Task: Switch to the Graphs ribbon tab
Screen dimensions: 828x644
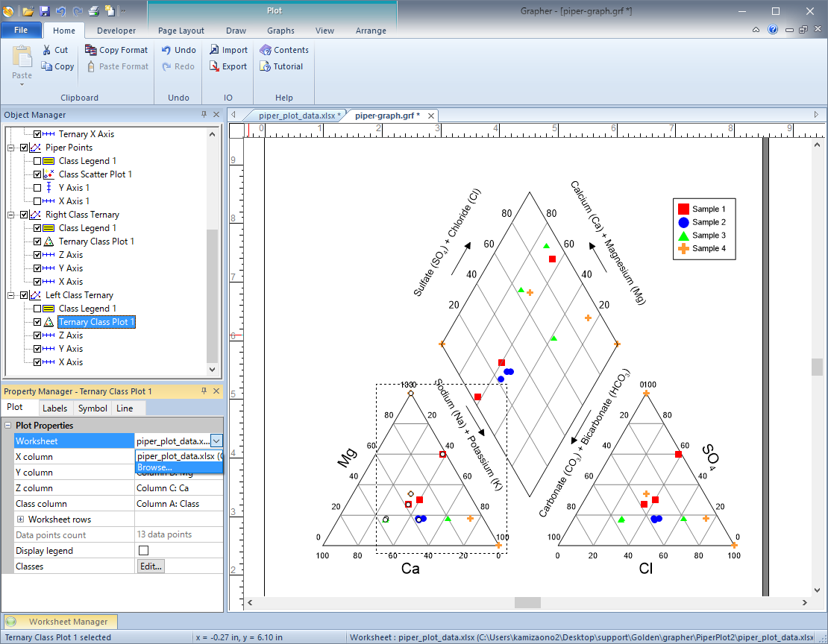Action: 280,31
